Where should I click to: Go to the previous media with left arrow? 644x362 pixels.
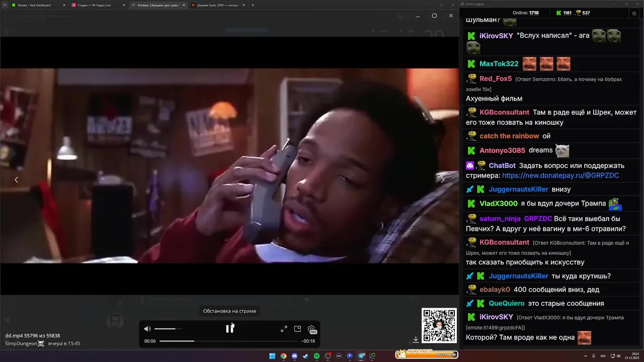pos(16,179)
